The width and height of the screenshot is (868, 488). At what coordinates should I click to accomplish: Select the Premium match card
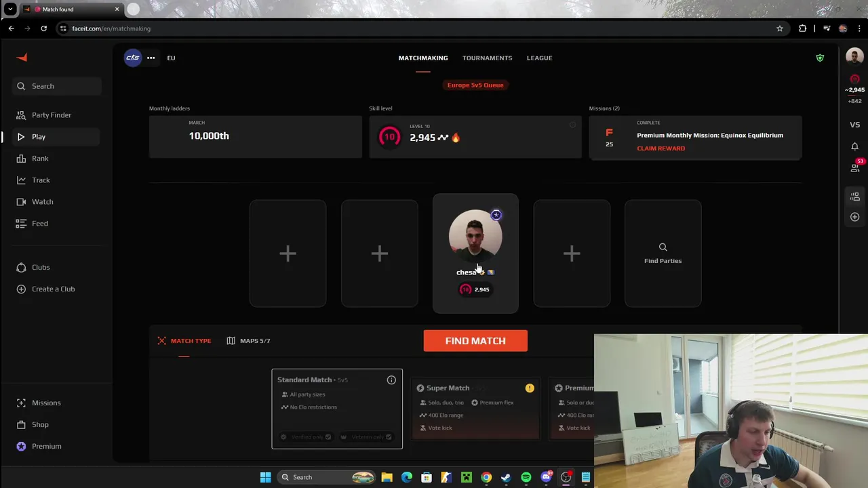point(571,409)
